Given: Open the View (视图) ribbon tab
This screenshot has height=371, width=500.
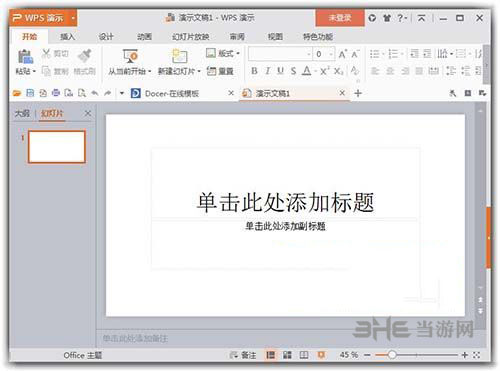Looking at the screenshot, I should coord(275,37).
